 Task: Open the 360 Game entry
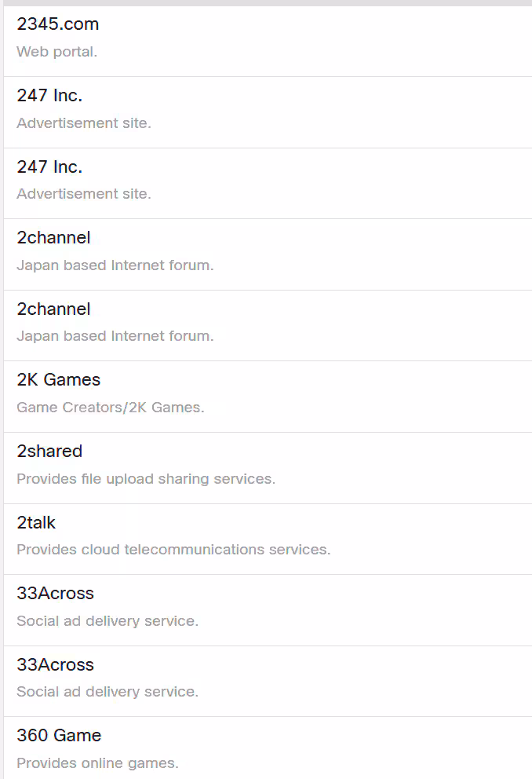point(59,736)
